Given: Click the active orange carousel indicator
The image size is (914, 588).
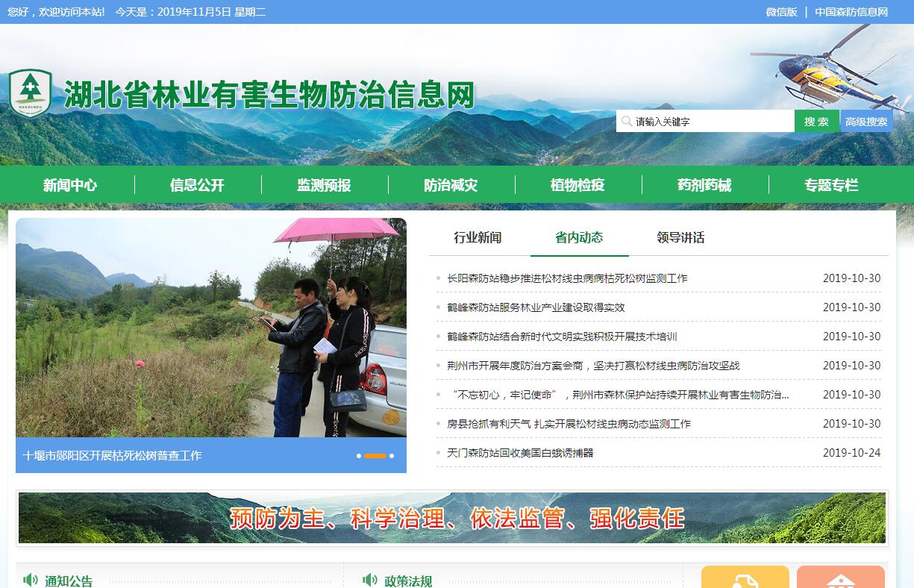Looking at the screenshot, I should coord(375,455).
